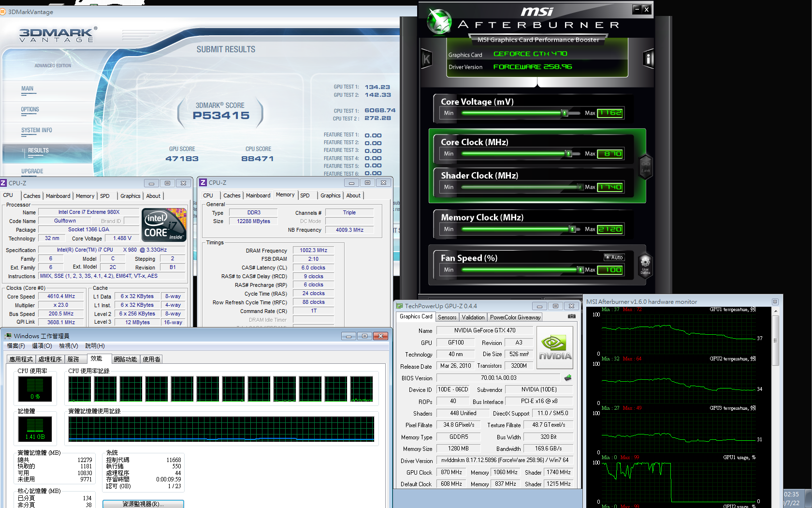Screen dimensions: 812x508
Task: Open the Caches tab in left CPU-Z
Action: [x=32, y=196]
